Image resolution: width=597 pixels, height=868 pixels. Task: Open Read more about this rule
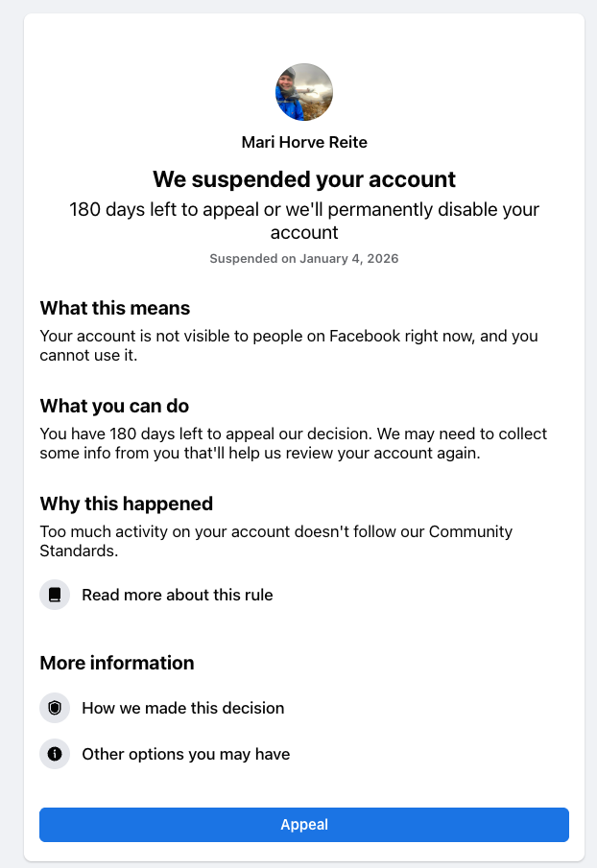tap(178, 595)
